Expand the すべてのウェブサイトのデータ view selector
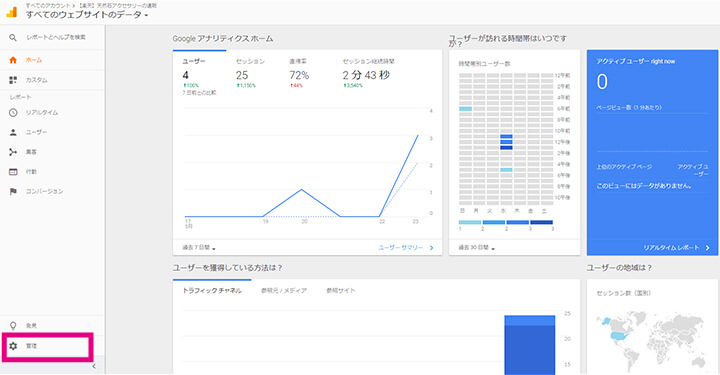The height and width of the screenshot is (375, 720). pos(87,15)
